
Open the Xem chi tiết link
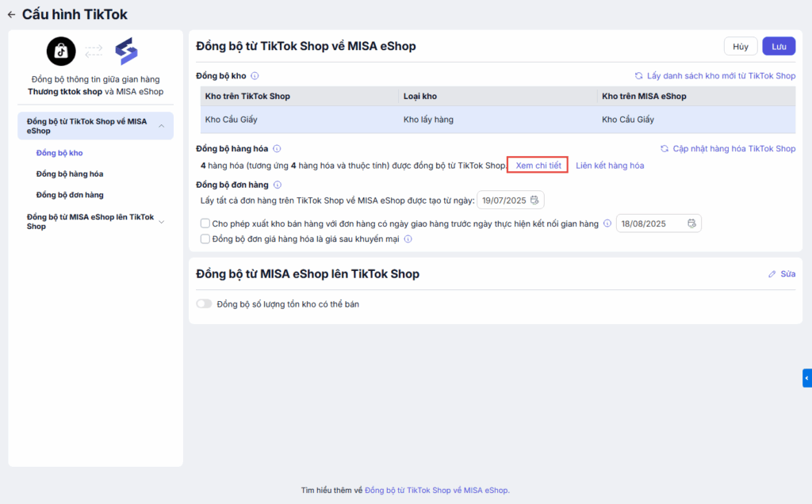tap(538, 166)
